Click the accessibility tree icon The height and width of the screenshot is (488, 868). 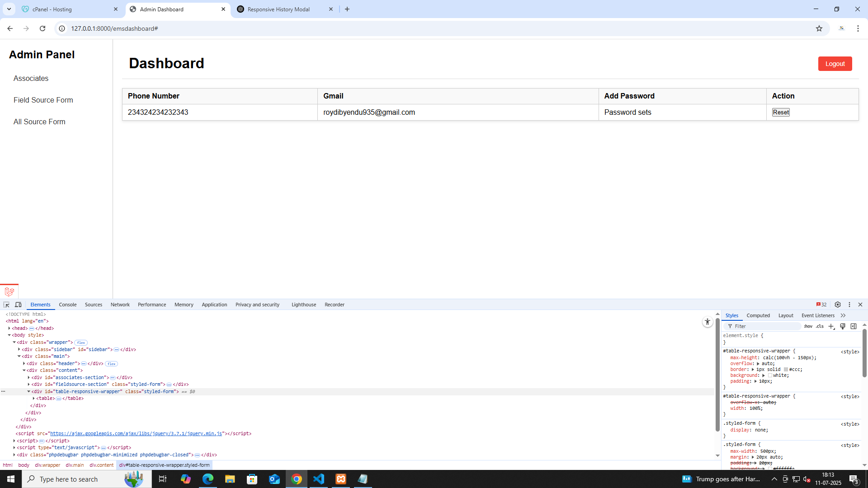708,322
